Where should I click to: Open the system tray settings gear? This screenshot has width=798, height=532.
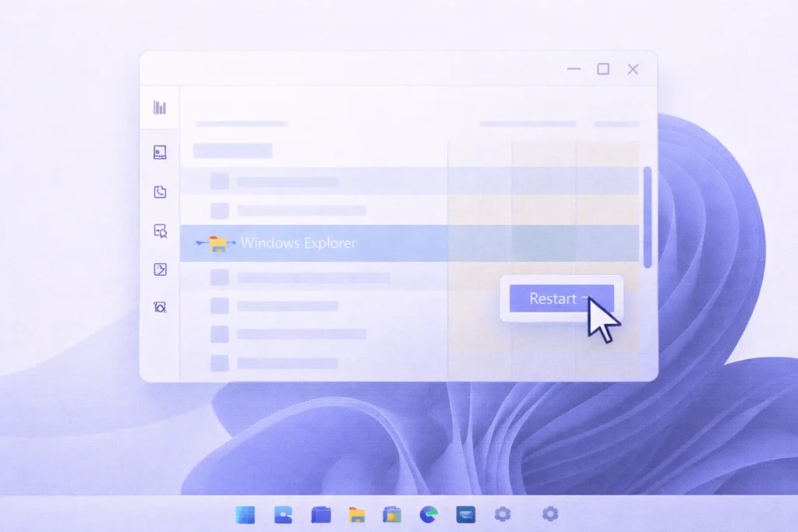[550, 514]
